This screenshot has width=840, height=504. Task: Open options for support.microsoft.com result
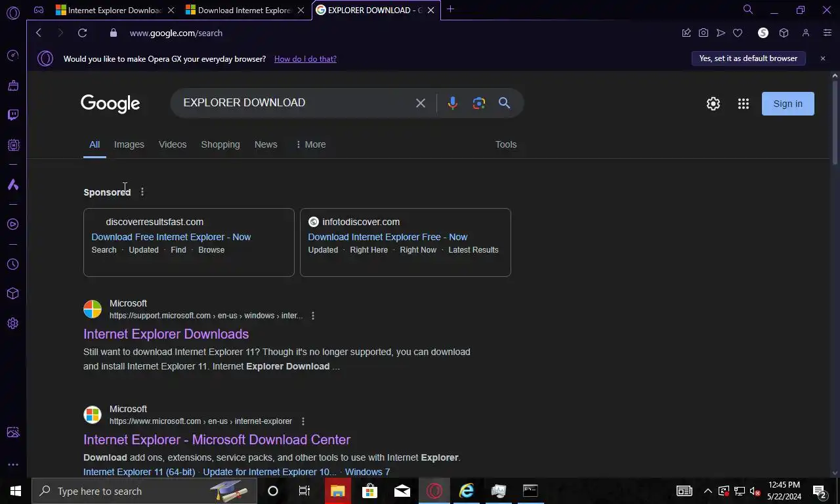(313, 316)
